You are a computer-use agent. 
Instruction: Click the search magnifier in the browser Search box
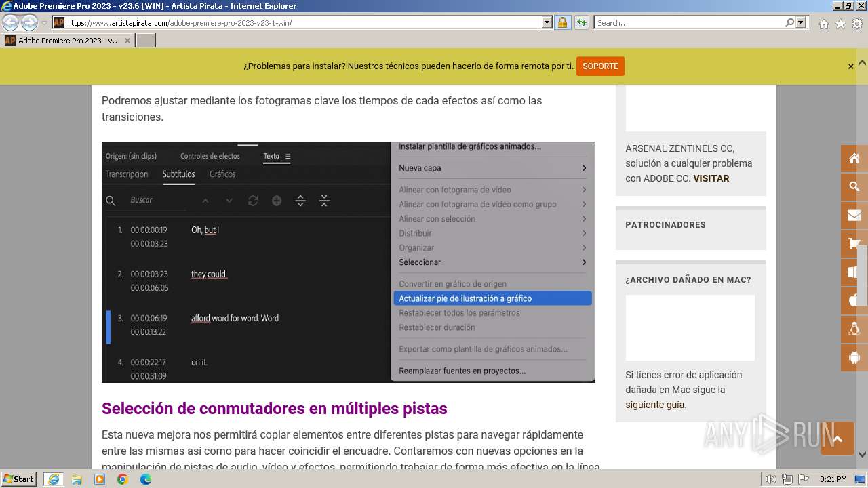(789, 22)
